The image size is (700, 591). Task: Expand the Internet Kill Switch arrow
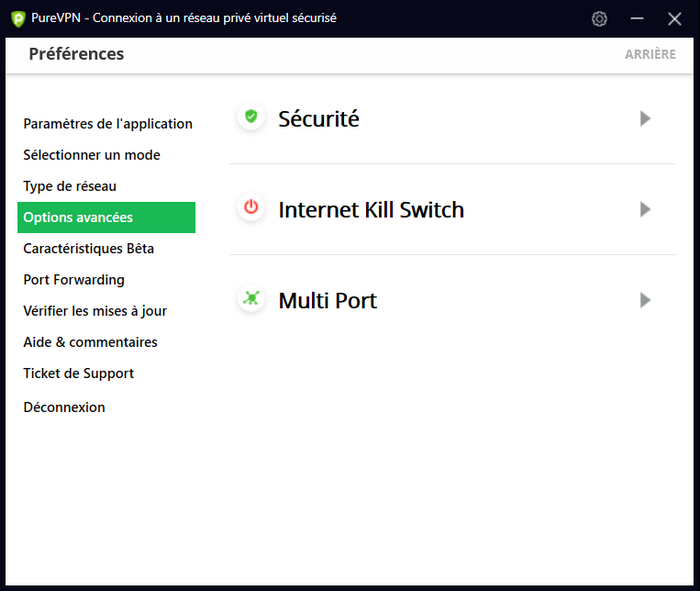tap(645, 209)
